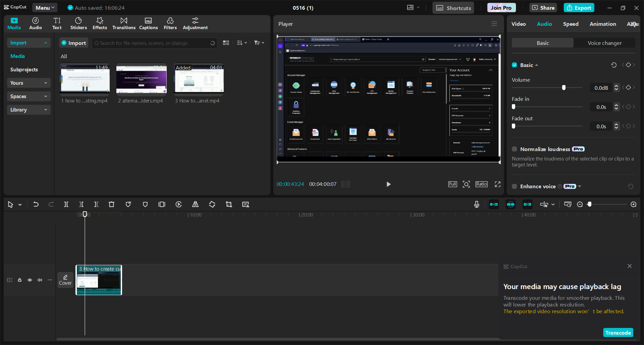644x345 pixels.
Task: Click the Fade in slider handle
Action: tap(514, 107)
